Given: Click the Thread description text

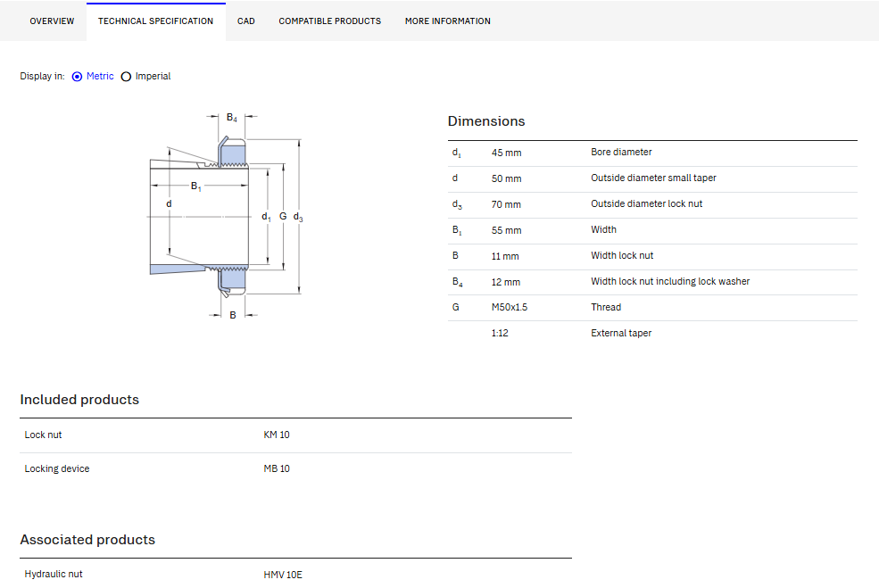Looking at the screenshot, I should pos(605,307).
